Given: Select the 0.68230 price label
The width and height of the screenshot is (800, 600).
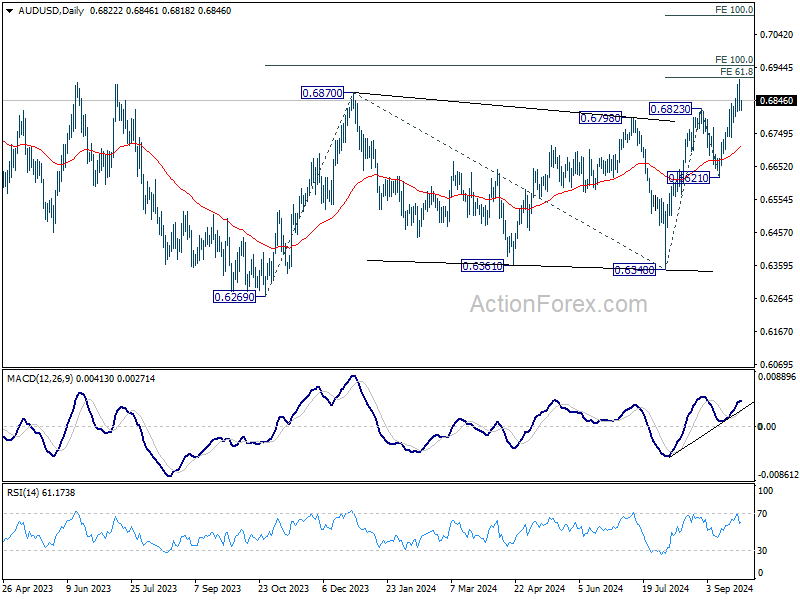Looking at the screenshot, I should click(x=670, y=109).
